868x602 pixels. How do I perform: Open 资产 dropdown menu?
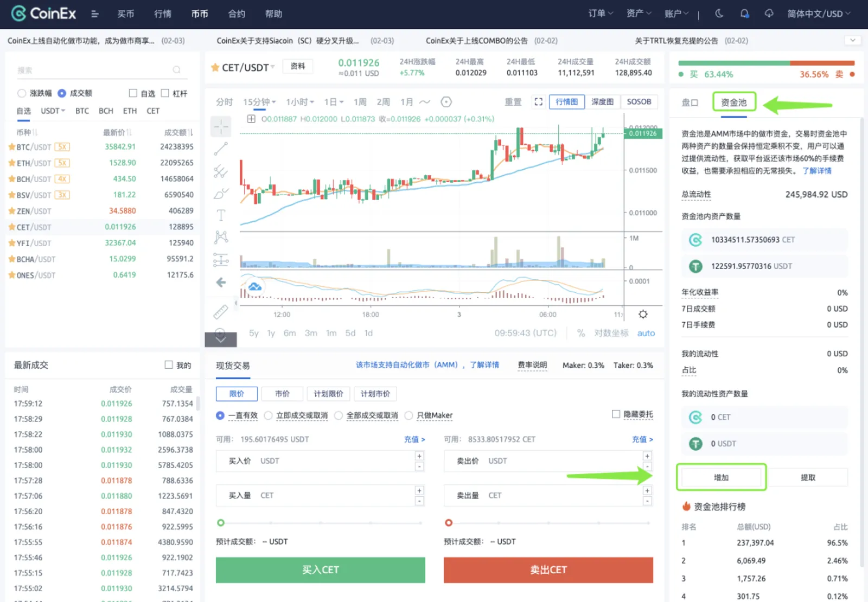pyautogui.click(x=639, y=14)
